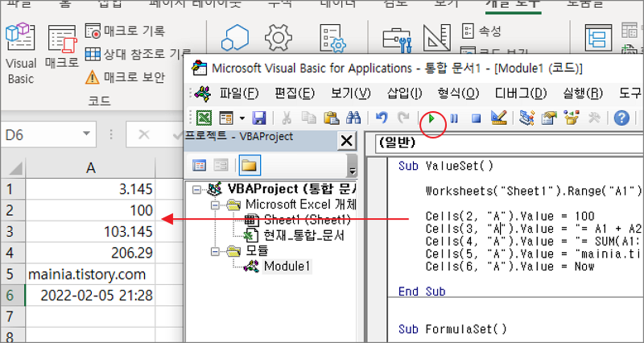
Task: Click the Paste clipboard icon
Action: pos(331,118)
